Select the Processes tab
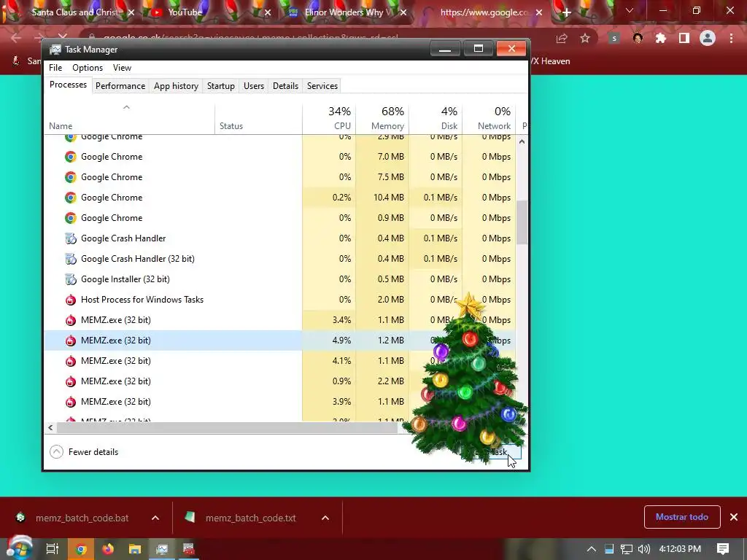This screenshot has height=560, width=747. pyautogui.click(x=68, y=85)
